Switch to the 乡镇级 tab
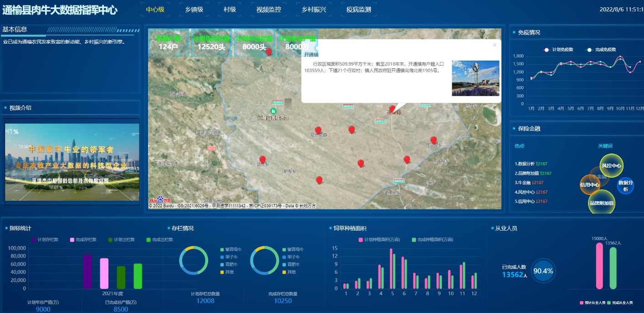Viewport: 644px width, 313px height. 194,9
